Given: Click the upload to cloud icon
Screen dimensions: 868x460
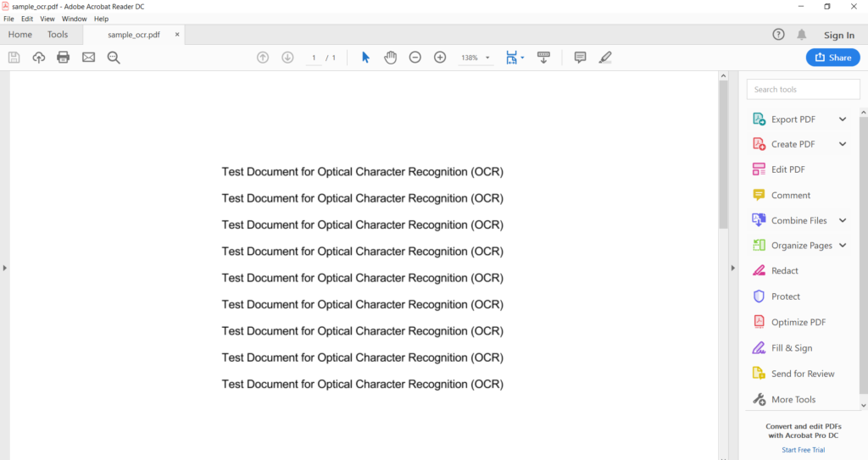Looking at the screenshot, I should pyautogui.click(x=39, y=57).
